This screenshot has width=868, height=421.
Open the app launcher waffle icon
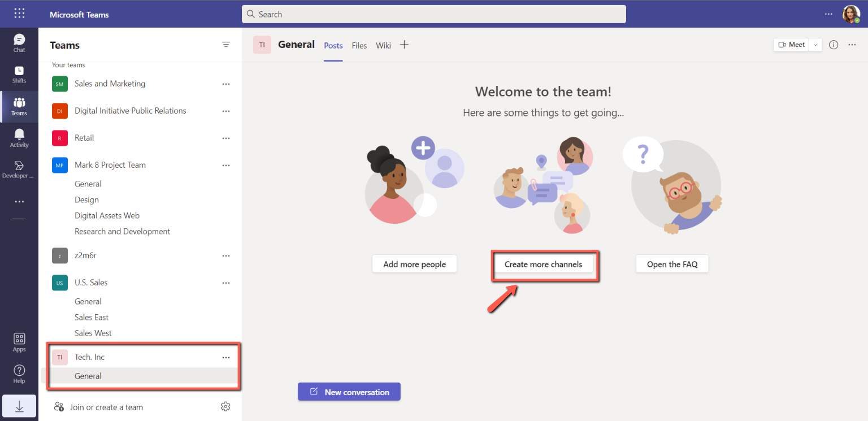click(19, 14)
